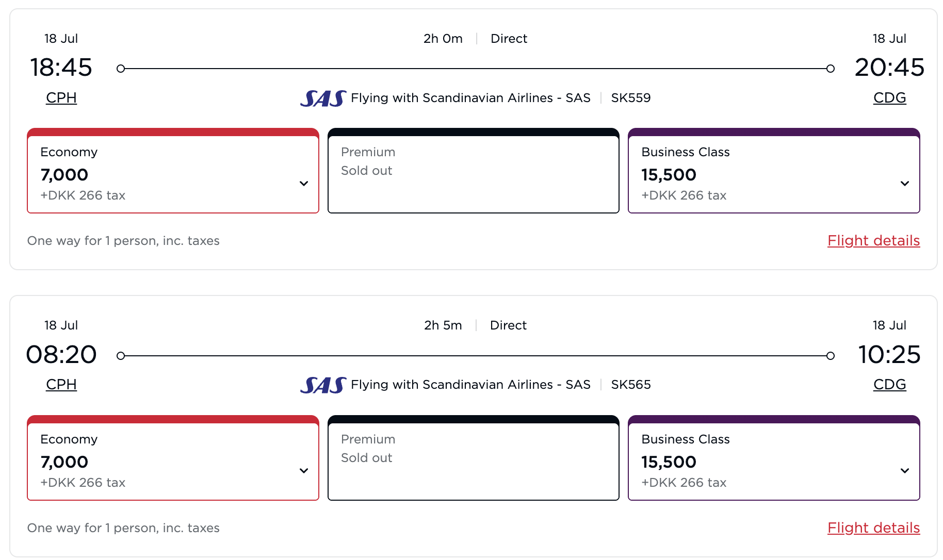This screenshot has width=943, height=560.
Task: Expand Economy fare chevron for 18:45 flight
Action: point(304,184)
